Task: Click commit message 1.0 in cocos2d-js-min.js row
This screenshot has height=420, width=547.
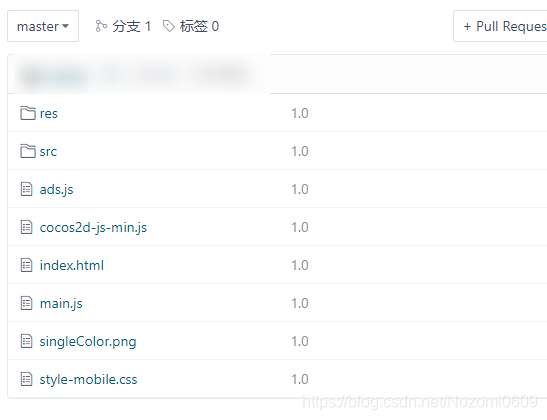Action: [300, 227]
